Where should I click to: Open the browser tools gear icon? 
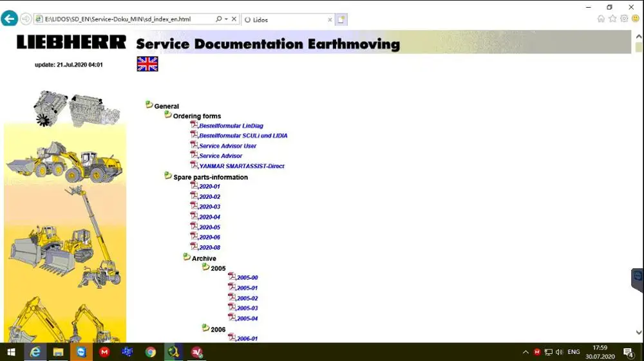click(x=624, y=19)
